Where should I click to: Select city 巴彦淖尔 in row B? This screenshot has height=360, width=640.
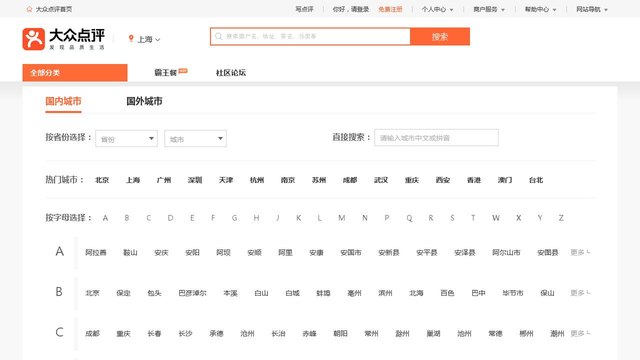[x=192, y=293]
